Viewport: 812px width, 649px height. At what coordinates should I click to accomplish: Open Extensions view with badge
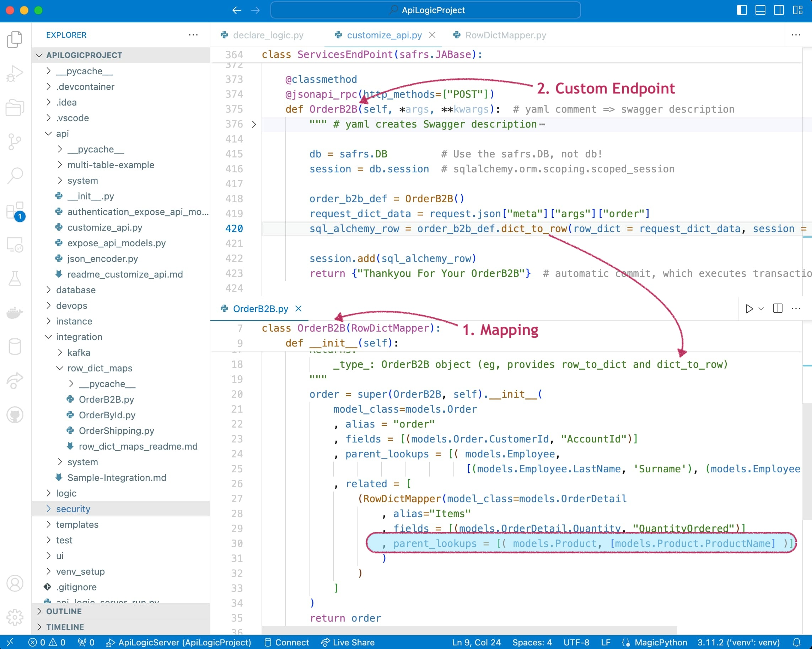pyautogui.click(x=15, y=211)
